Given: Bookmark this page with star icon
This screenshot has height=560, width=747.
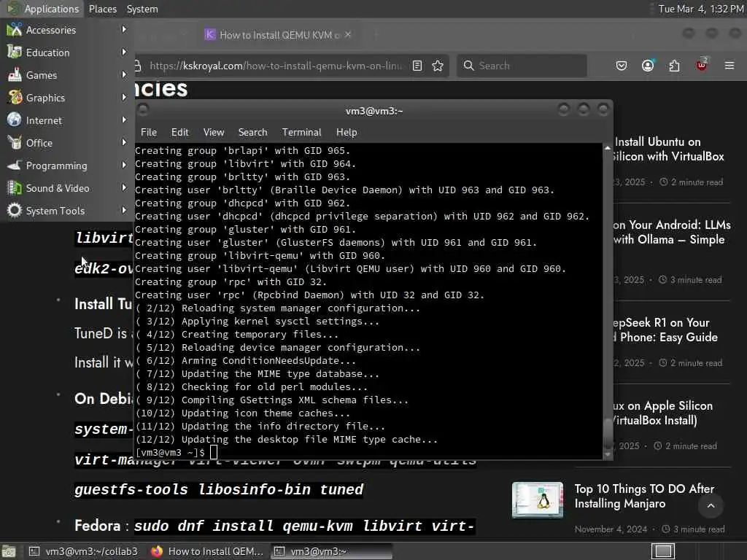Looking at the screenshot, I should click(x=438, y=66).
